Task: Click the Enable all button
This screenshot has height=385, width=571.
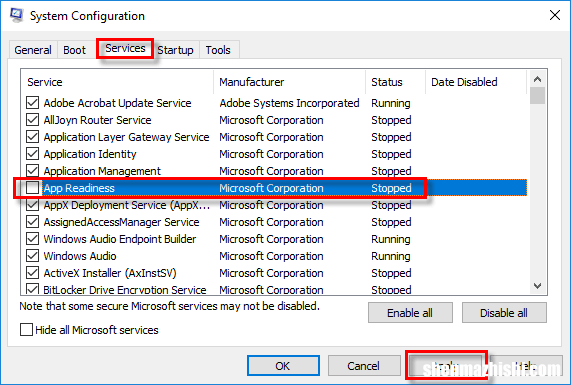Action: coord(410,313)
